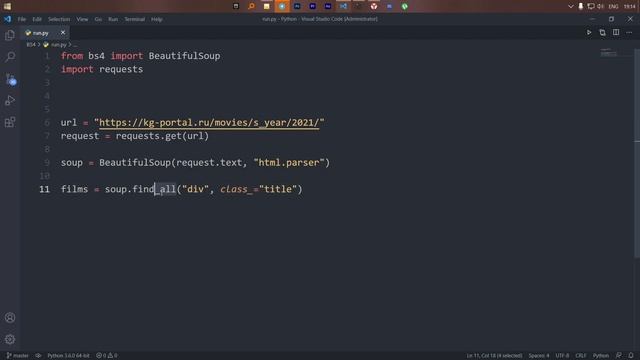Image resolution: width=640 pixels, height=360 pixels.
Task: Open the Explorer view in activity bar
Action: (10, 36)
